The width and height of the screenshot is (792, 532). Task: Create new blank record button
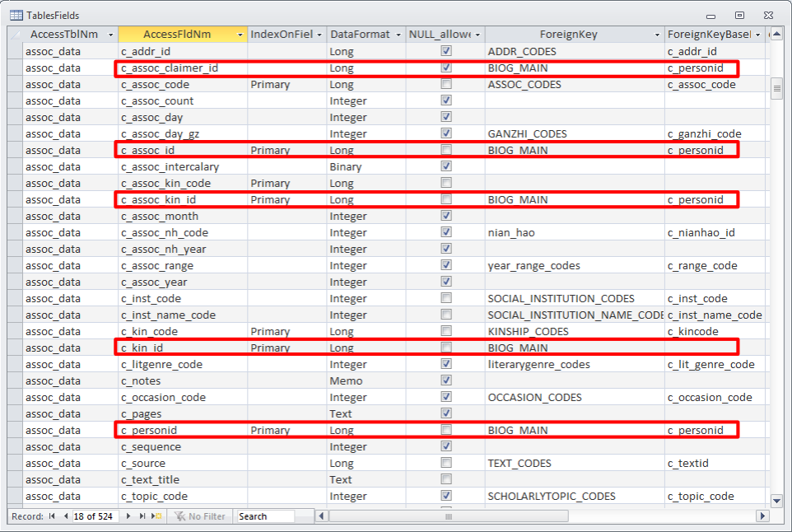[156, 516]
